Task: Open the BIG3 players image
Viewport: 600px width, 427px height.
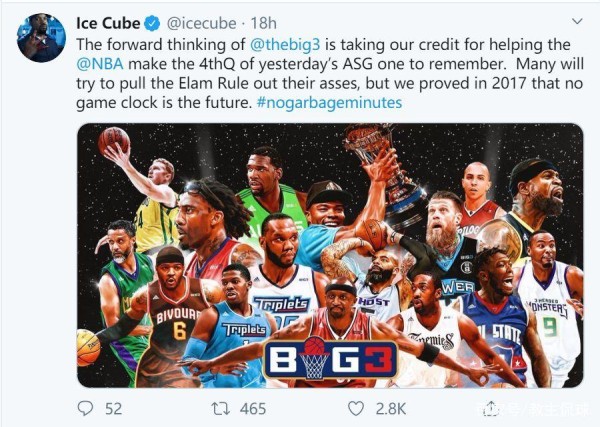Action: point(330,256)
